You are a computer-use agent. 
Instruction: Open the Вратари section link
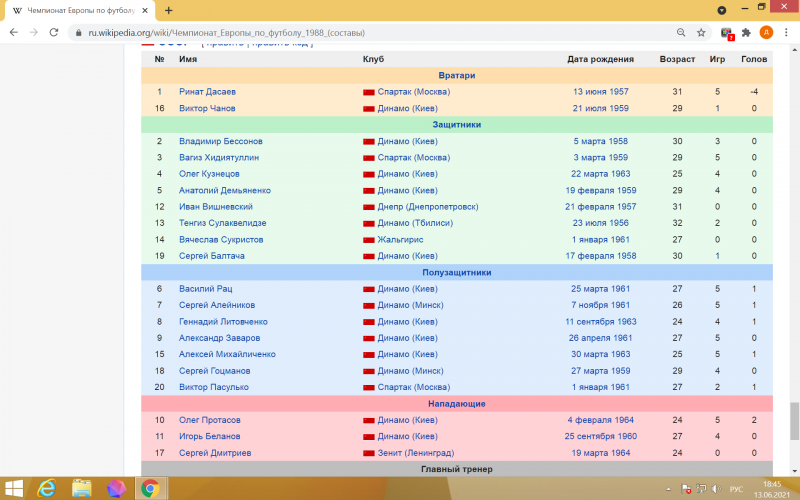point(457,75)
